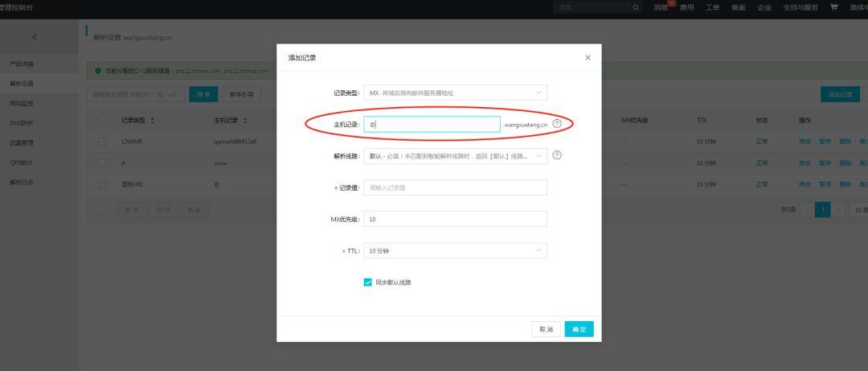Open 消息 notifications in top bar
868x371 pixels.
click(x=661, y=7)
